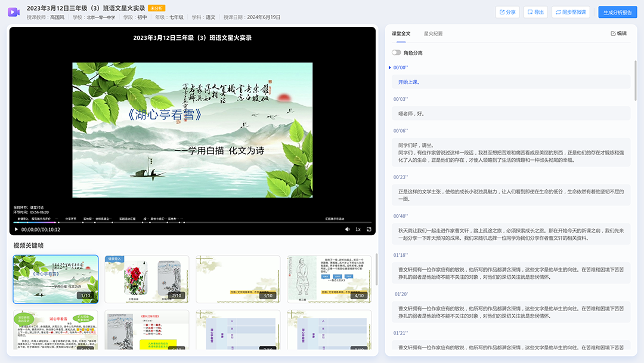Click the 分享环节 timeline segment marker
The height and width of the screenshot is (363, 644).
pyautogui.click(x=71, y=219)
